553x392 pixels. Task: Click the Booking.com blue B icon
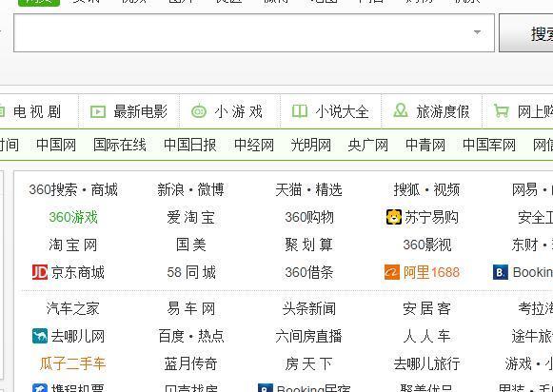pos(501,272)
